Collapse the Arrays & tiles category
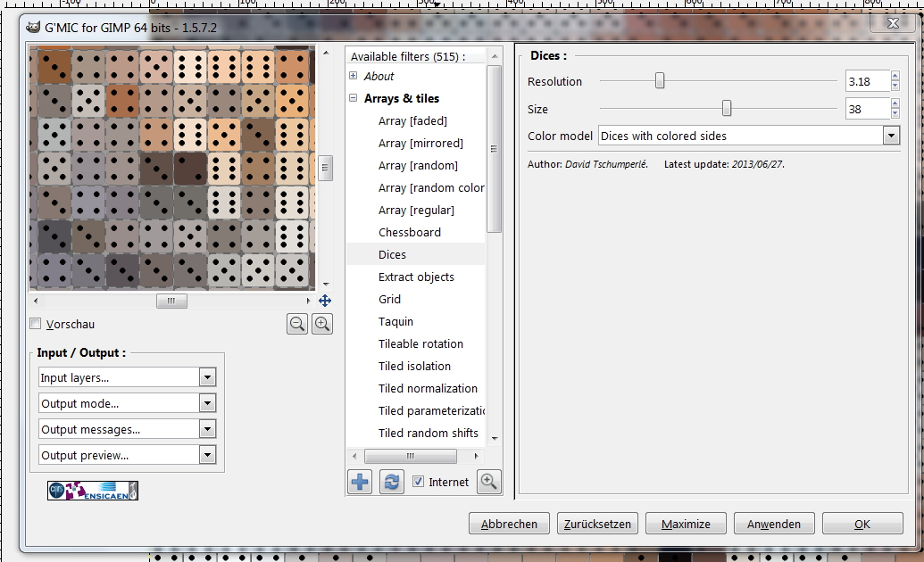The image size is (924, 562). [354, 98]
